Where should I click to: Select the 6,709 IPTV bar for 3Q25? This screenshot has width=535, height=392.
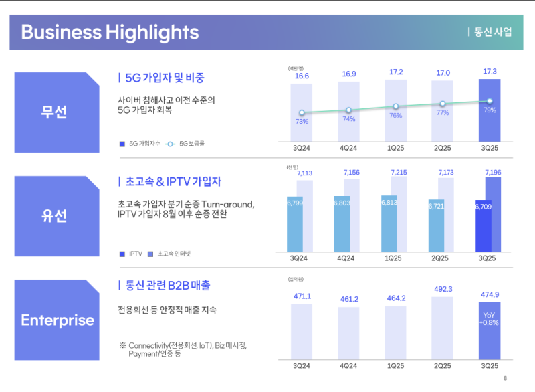click(483, 226)
